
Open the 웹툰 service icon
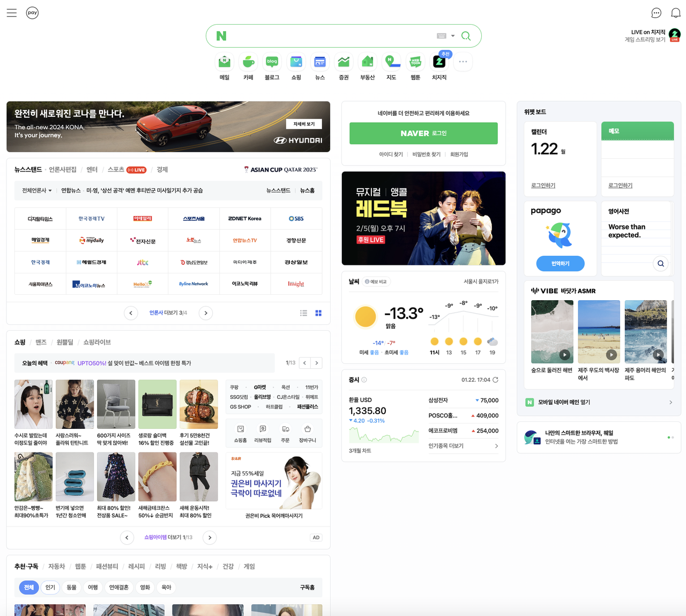(x=415, y=62)
